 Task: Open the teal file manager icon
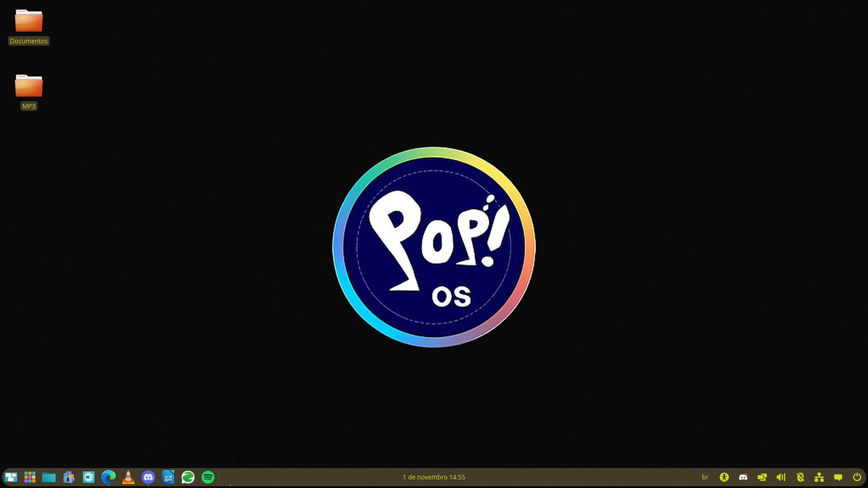(x=49, y=477)
